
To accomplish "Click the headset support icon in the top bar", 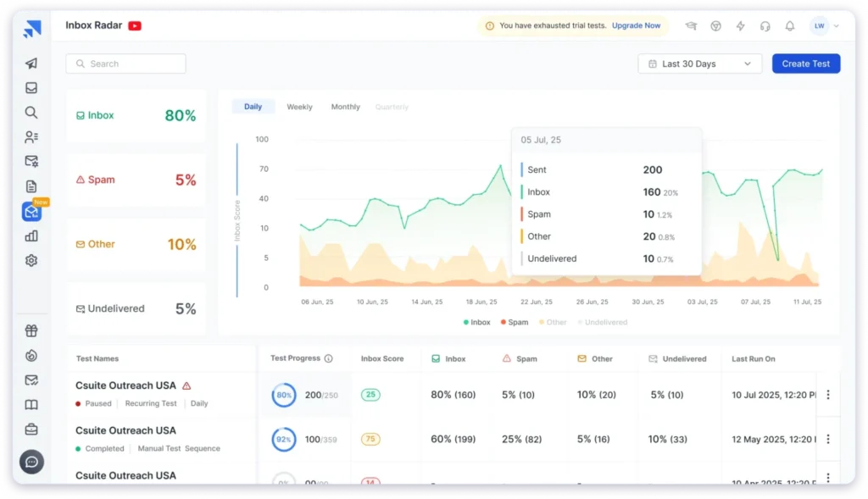I will (x=765, y=26).
